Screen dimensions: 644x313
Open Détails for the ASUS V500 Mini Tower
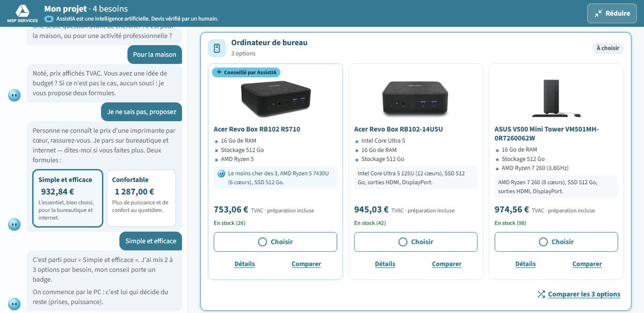tap(525, 264)
